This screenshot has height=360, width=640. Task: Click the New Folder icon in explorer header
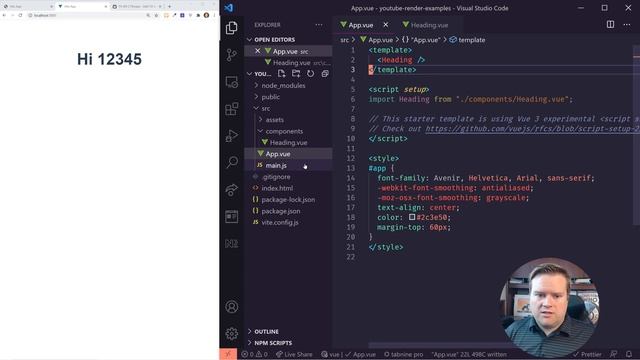click(x=296, y=73)
